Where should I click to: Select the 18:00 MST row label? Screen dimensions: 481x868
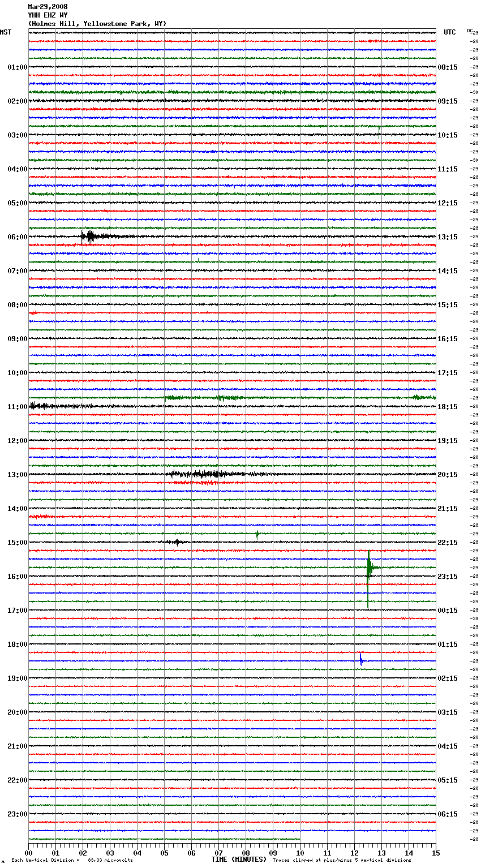(x=17, y=644)
